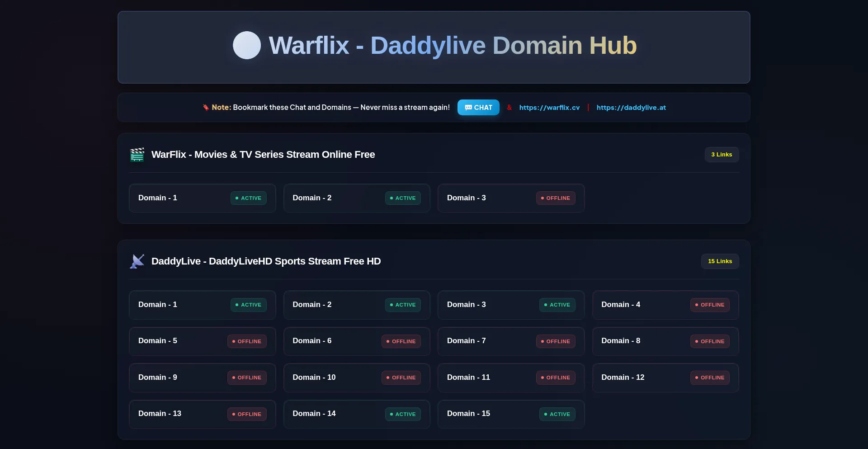Screen dimensions: 868x449
Task: Open DaddyLive Domain - 2 card
Action: 357,305
